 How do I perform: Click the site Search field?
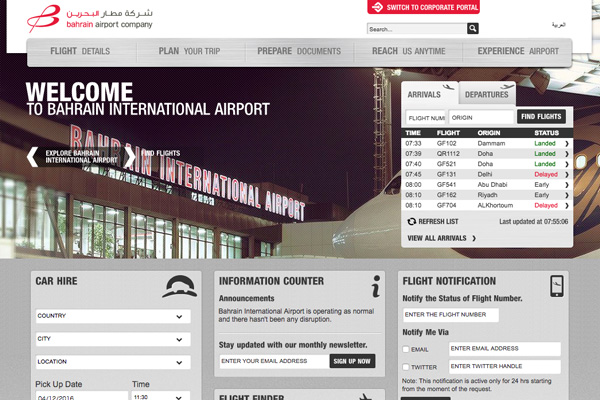click(417, 29)
